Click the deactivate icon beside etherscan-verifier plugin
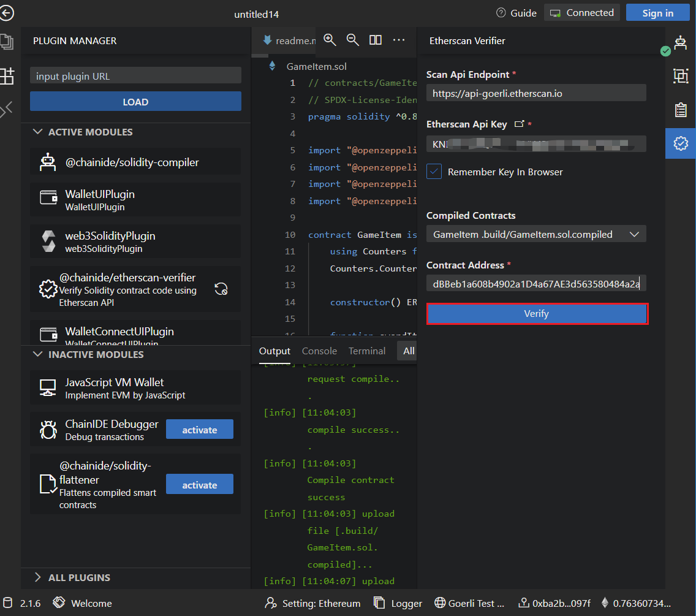This screenshot has width=696, height=616. click(221, 289)
